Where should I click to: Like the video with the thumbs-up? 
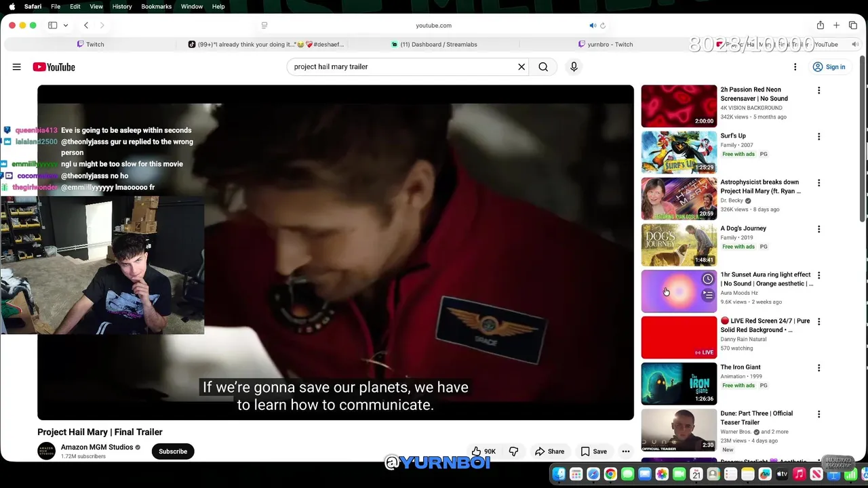click(x=484, y=451)
